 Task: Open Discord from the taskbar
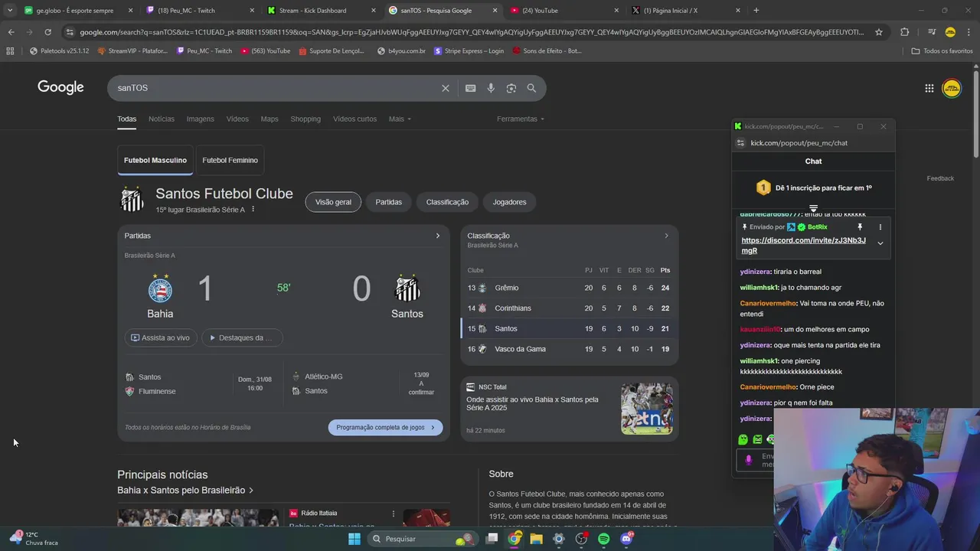pos(626,539)
